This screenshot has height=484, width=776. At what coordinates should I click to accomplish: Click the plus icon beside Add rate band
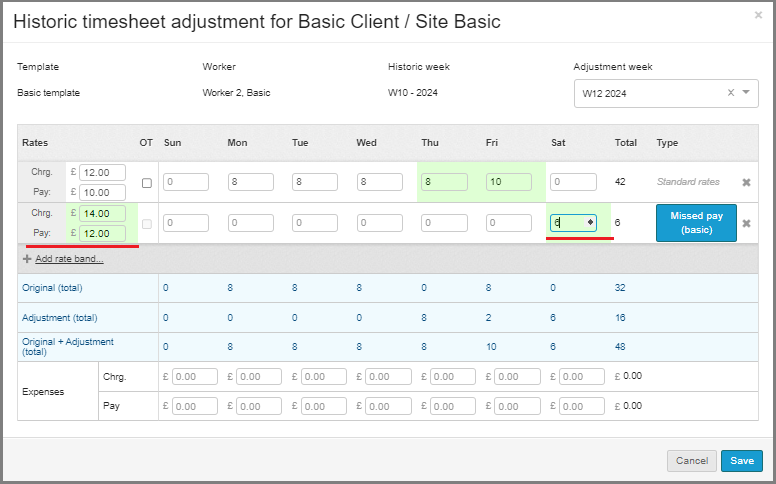[27, 259]
